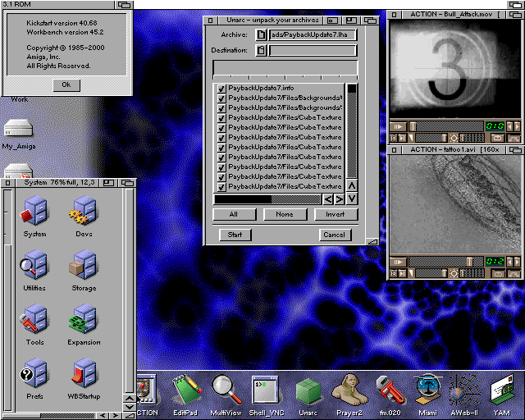Click skip-to-end button in Bull_Attack.mov player
Viewport: 525px width, 420px height.
tap(402, 138)
